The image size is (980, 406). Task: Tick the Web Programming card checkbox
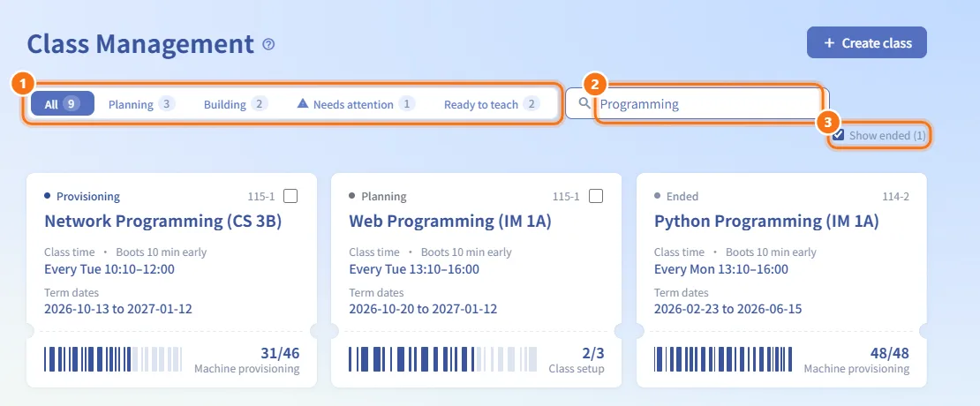coord(596,196)
